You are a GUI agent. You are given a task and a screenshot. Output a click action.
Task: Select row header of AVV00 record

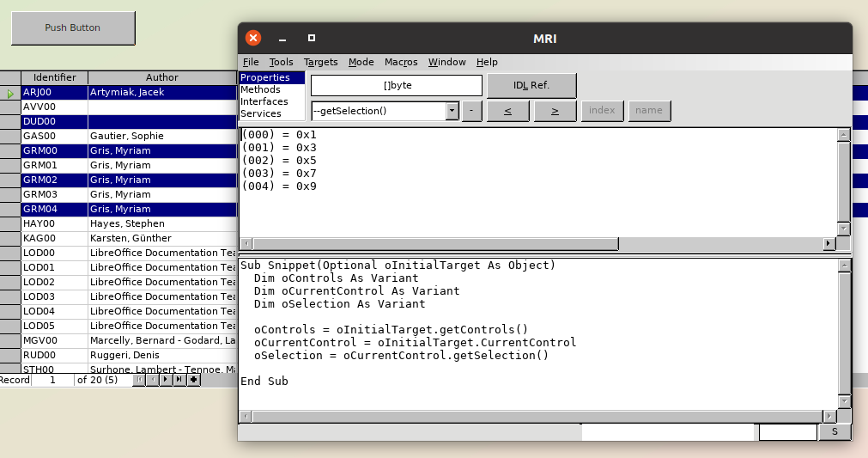(10, 107)
